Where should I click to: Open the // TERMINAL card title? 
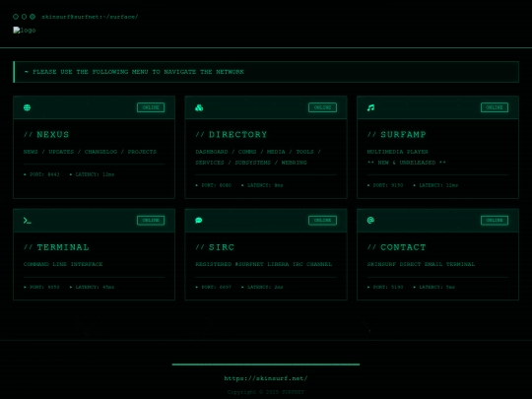(56, 247)
